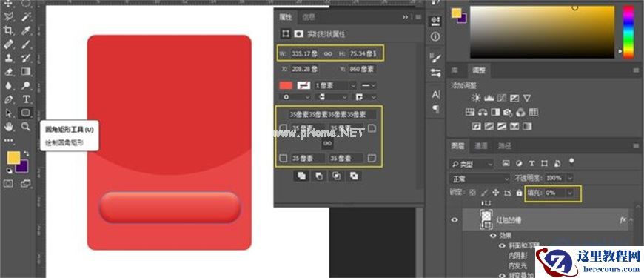Screen dimensions: 644x278
Task: Add a Gradient Map adjustment
Action: tap(527, 126)
